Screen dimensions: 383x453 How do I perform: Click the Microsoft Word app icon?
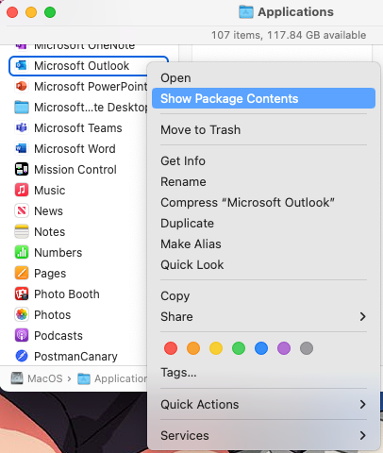coord(22,148)
